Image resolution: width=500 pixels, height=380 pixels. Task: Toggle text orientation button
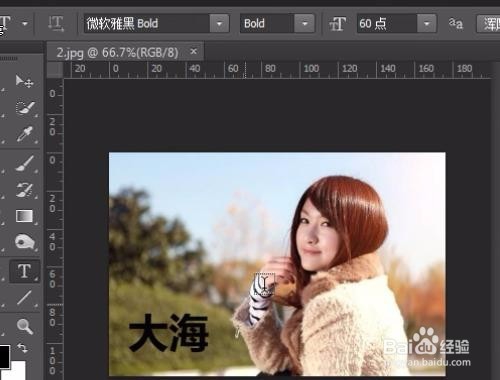[x=56, y=24]
